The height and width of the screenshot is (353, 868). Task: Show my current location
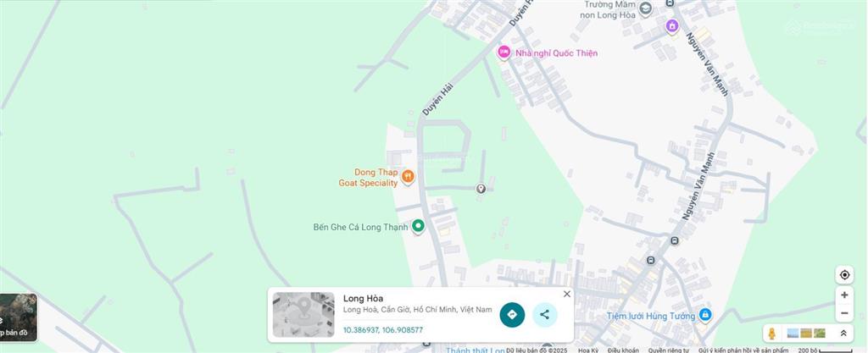pyautogui.click(x=844, y=274)
